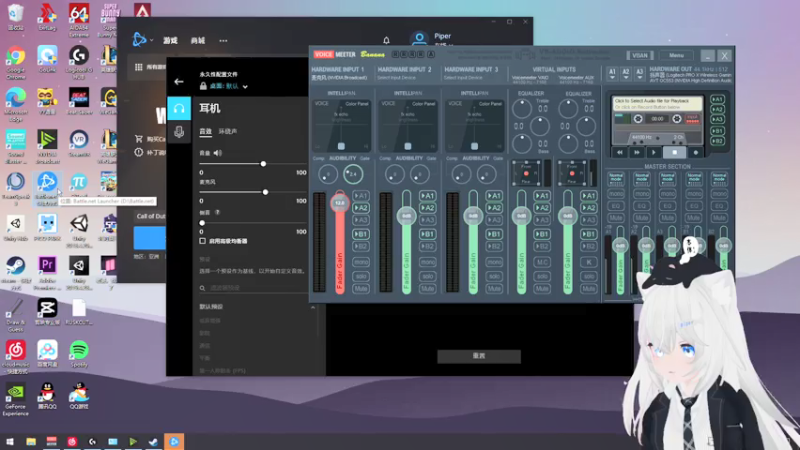Click the Steam icon in the taskbar
800x450 pixels.
(153, 441)
